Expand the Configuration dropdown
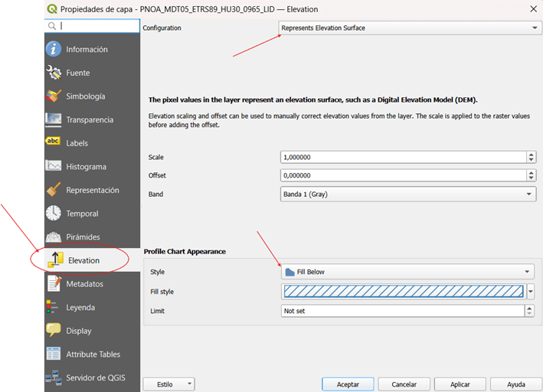 pyautogui.click(x=409, y=28)
